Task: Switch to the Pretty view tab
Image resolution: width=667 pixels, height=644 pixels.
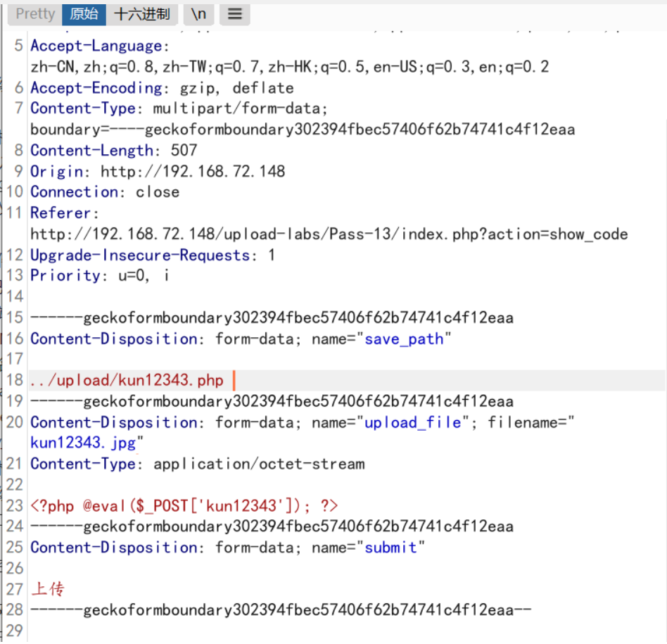Action: pos(35,14)
